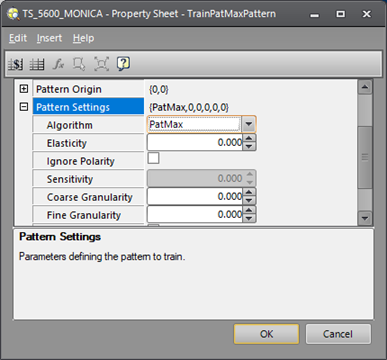387x360 pixels.
Task: Open the Edit menu
Action: click(18, 38)
